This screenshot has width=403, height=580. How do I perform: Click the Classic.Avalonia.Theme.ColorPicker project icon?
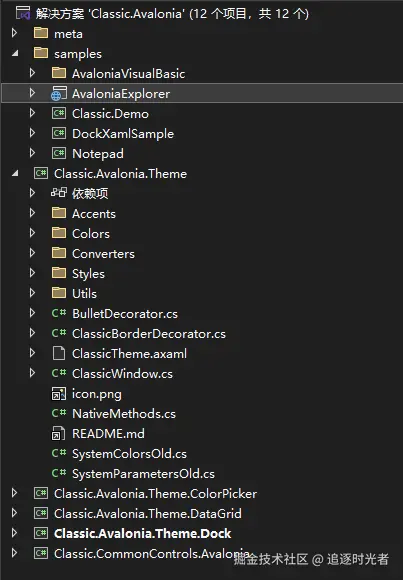41,493
